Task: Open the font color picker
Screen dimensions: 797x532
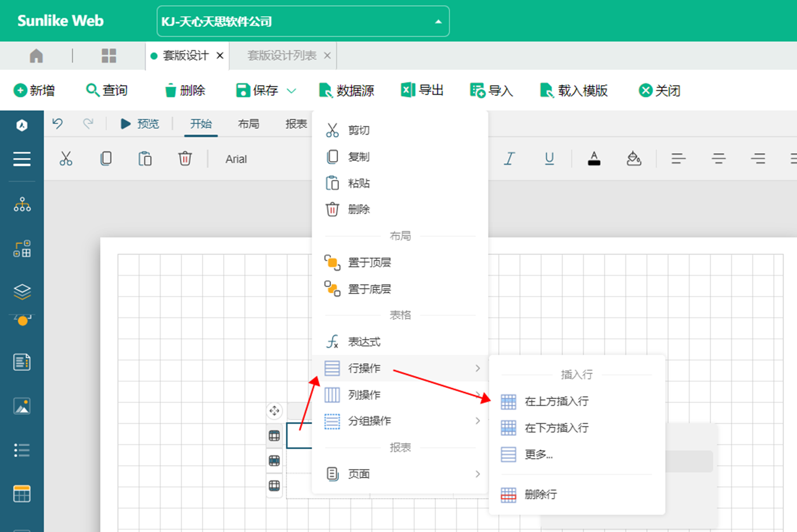Action: click(x=594, y=158)
